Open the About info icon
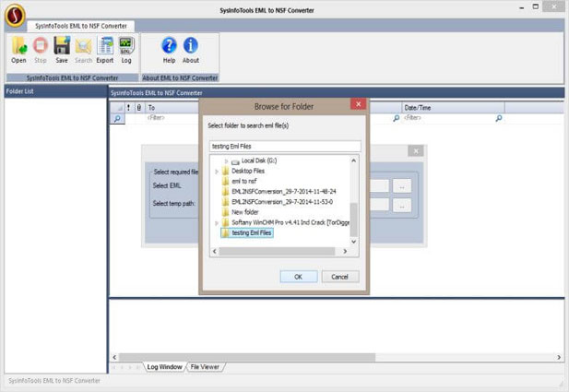This screenshot has width=569, height=392. [191, 50]
